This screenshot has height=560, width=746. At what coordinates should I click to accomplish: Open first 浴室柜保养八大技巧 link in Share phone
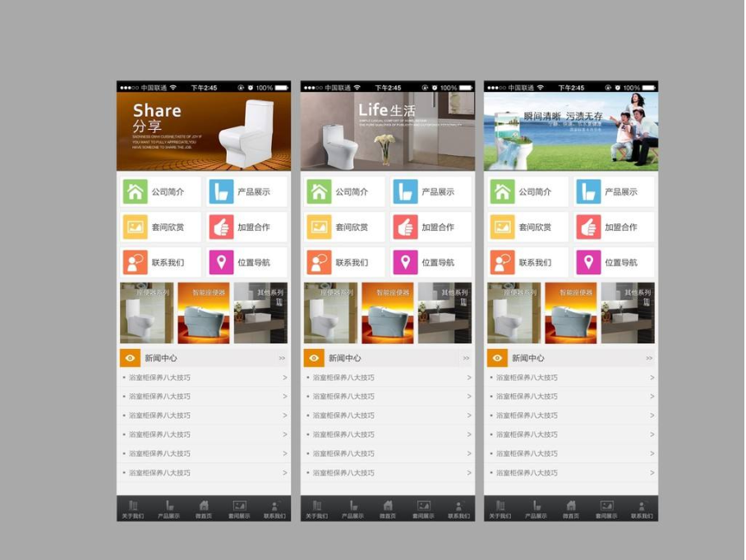[159, 378]
